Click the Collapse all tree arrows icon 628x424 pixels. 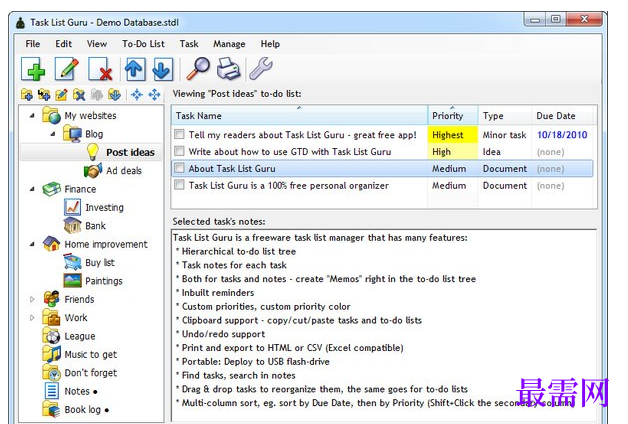(137, 95)
